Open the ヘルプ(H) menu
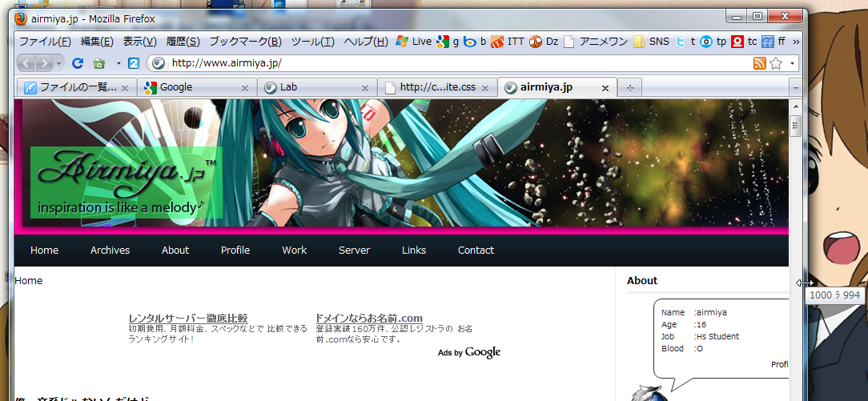Screen dimensions: 868x401 365,41
